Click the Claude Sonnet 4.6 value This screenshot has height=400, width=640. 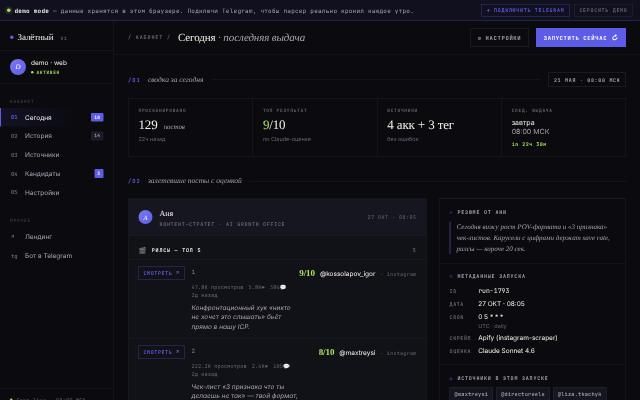(506, 351)
